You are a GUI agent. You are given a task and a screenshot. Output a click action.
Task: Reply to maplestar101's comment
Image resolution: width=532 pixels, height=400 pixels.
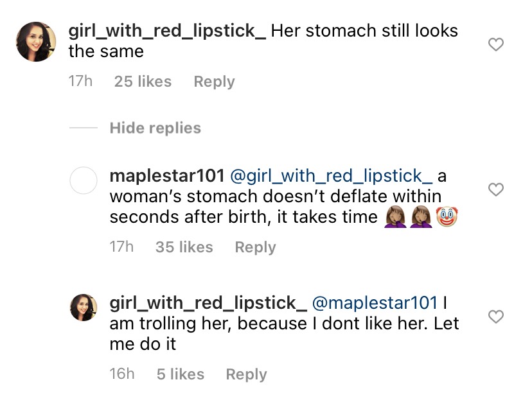pyautogui.click(x=255, y=247)
